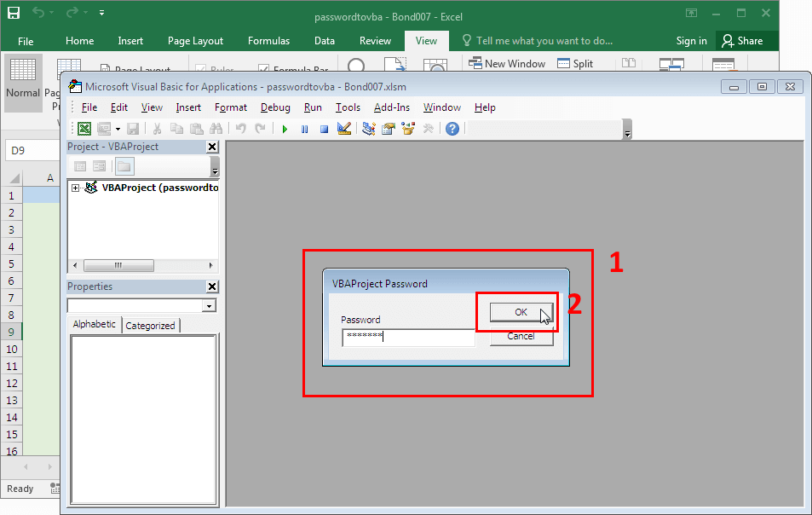This screenshot has width=812, height=515.
Task: Click inside the Password input field
Action: click(409, 338)
